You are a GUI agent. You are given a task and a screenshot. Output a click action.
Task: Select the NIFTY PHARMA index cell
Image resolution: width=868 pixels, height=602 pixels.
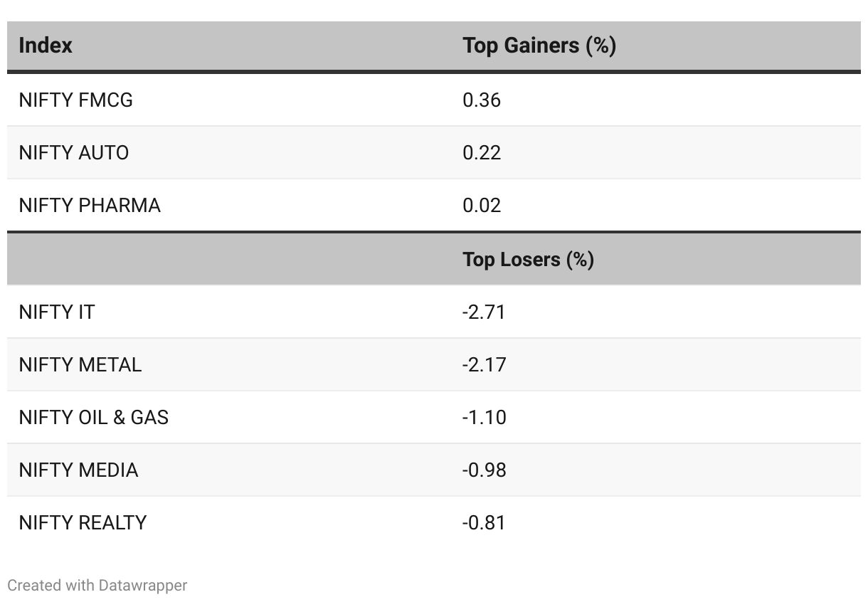click(x=90, y=206)
